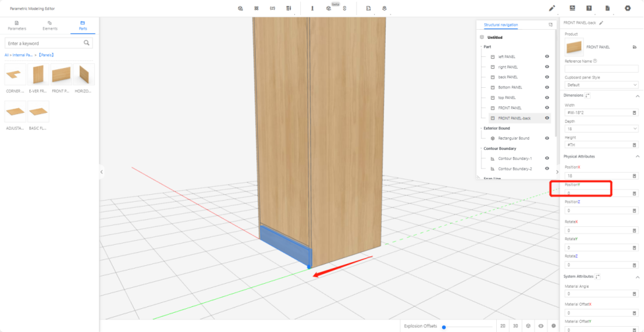Image resolution: width=644 pixels, height=332 pixels.
Task: Toggle visibility of Rectangular Bound
Action: 547,138
